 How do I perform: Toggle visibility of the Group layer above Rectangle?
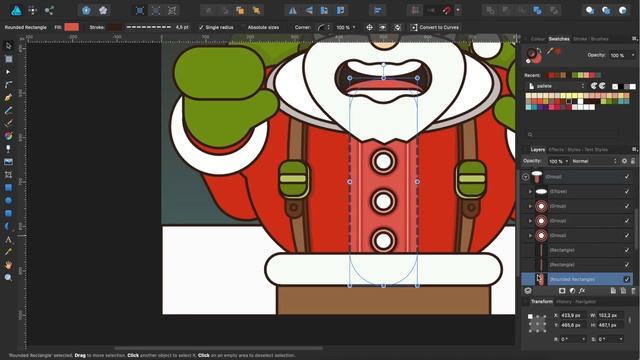(627, 236)
